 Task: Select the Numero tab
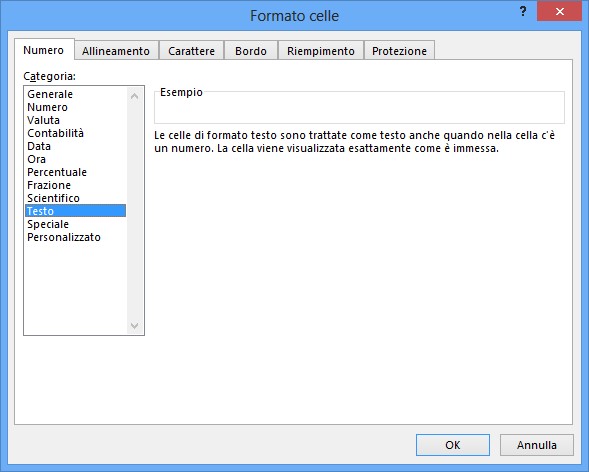click(x=44, y=50)
